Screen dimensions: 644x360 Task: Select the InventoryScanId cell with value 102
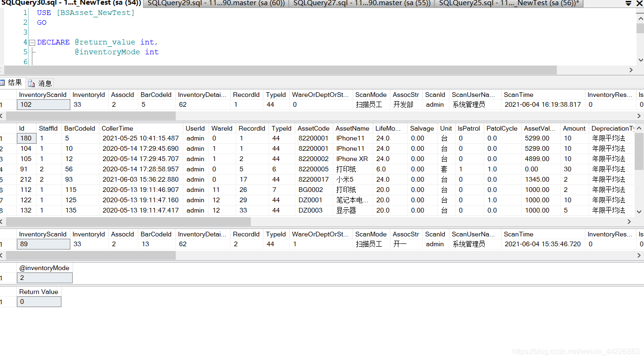pos(43,104)
